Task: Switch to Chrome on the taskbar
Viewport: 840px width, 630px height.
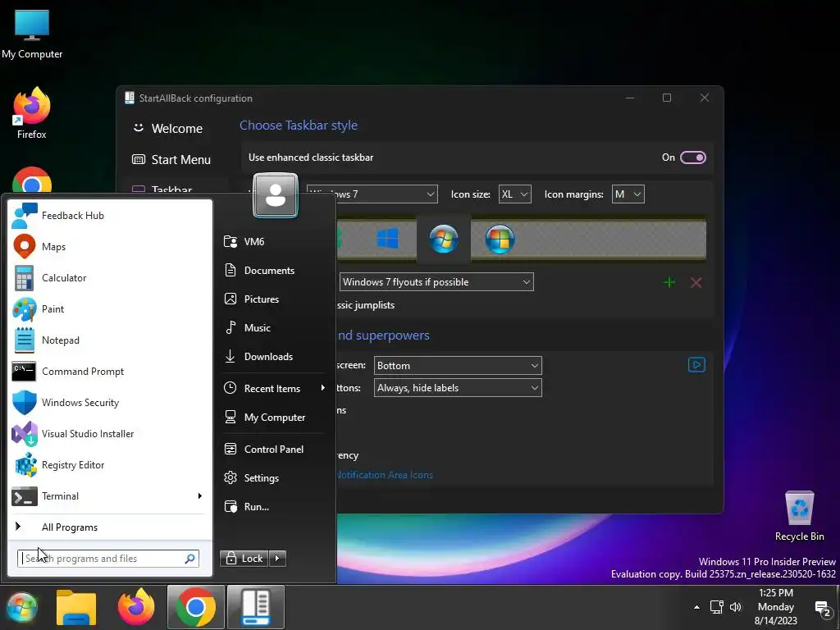Action: point(196,608)
